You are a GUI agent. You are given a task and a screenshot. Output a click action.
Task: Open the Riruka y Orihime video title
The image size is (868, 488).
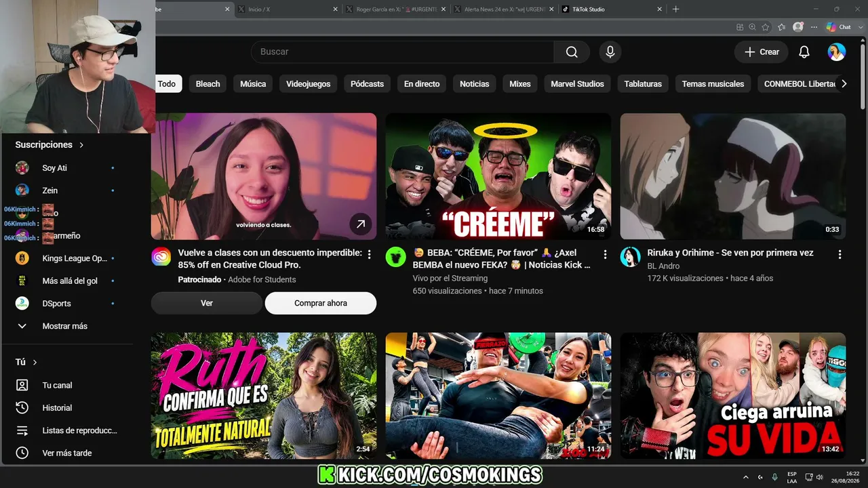tap(730, 253)
